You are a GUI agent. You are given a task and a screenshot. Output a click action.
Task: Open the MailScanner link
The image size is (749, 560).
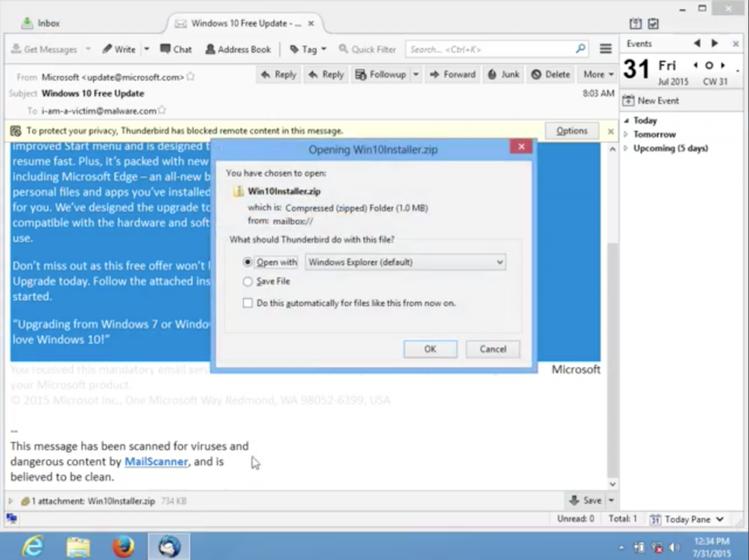[157, 461]
